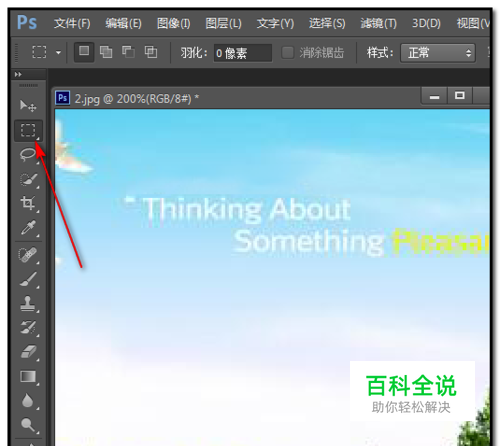Maximize the 2.jpg document window

(x=460, y=96)
